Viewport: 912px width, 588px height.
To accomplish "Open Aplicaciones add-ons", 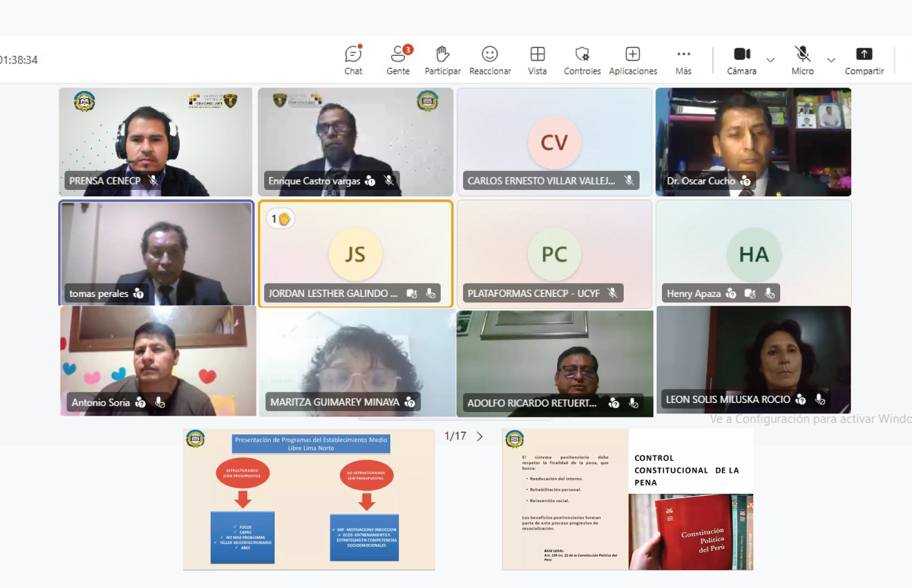I will [x=633, y=60].
